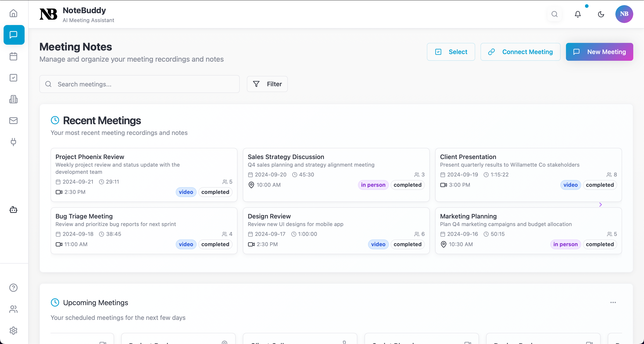Click the purple chevron arrow right of meetings
The height and width of the screenshot is (344, 644).
point(600,205)
